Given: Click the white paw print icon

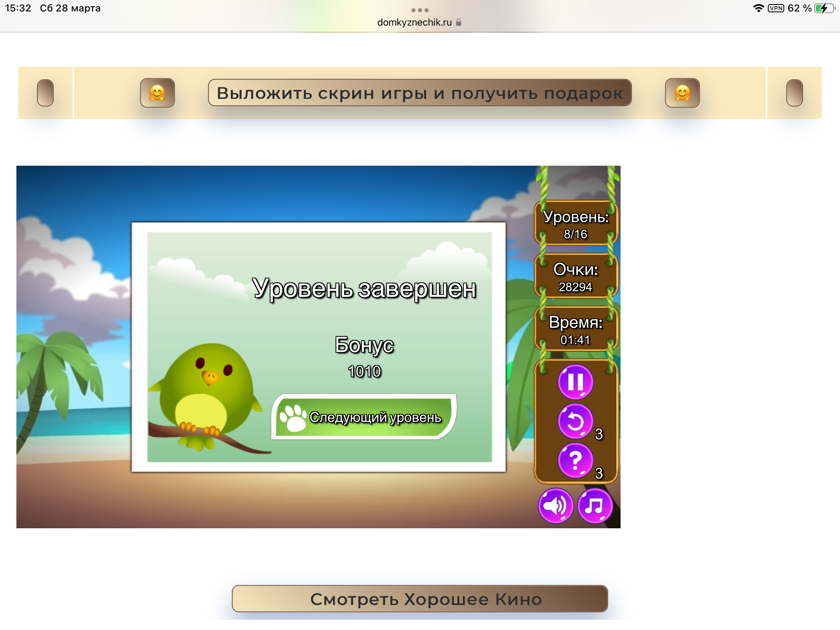Looking at the screenshot, I should 293,418.
